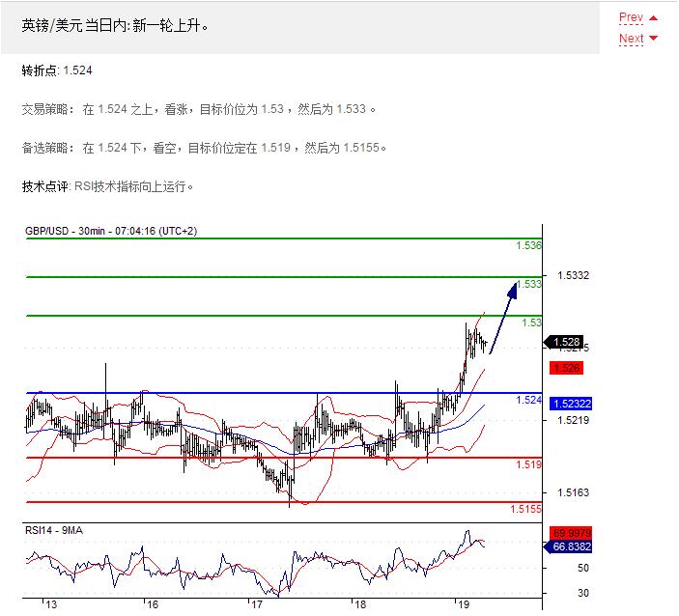Screen dimensions: 679x616
Task: Click the date marker 18 on time axis
Action: 360,604
